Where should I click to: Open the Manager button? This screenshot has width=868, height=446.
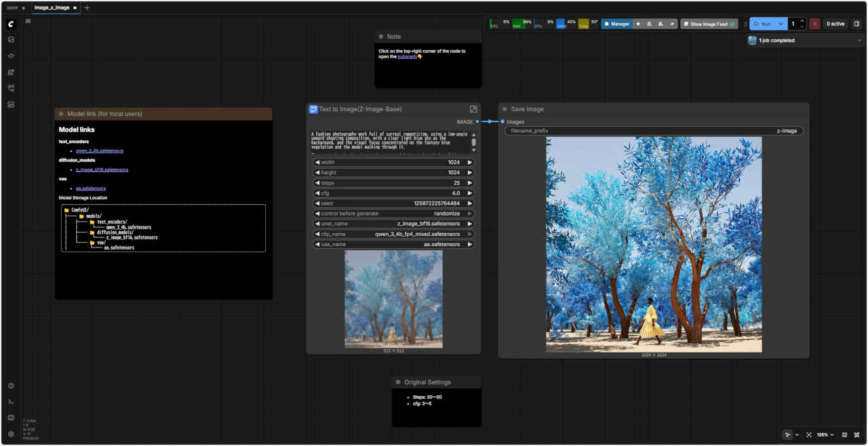click(616, 24)
